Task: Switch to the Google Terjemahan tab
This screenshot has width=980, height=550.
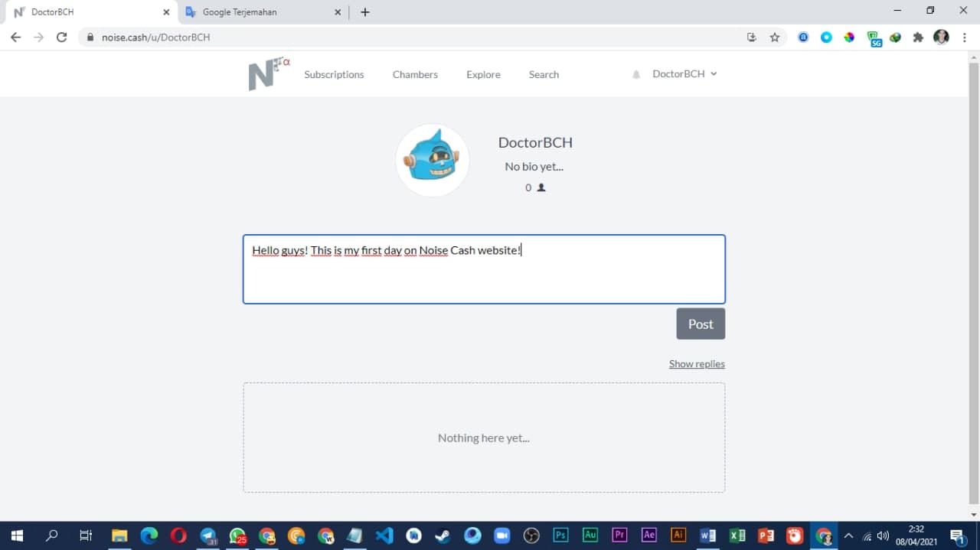Action: tap(264, 12)
